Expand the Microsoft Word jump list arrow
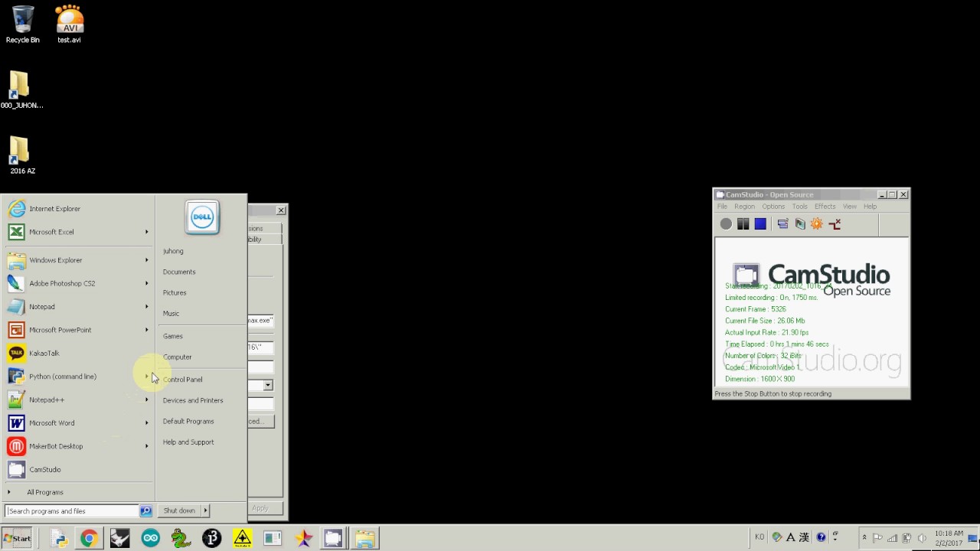 (x=146, y=423)
